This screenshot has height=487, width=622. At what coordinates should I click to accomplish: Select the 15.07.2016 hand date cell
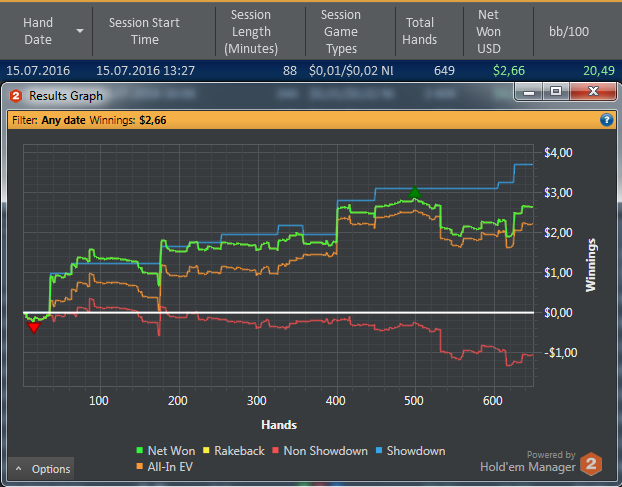pos(38,71)
